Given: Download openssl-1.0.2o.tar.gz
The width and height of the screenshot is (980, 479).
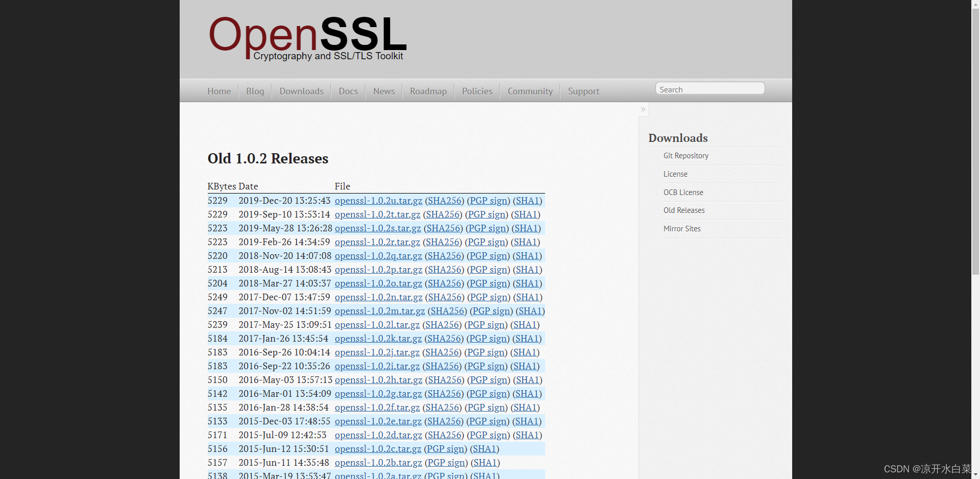Looking at the screenshot, I should tap(379, 283).
